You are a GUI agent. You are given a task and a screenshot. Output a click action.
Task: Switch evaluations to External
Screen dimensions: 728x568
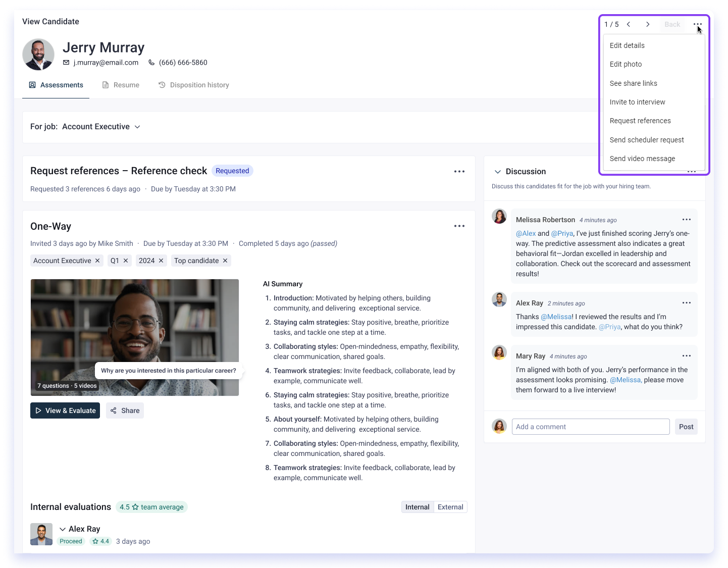click(x=450, y=507)
